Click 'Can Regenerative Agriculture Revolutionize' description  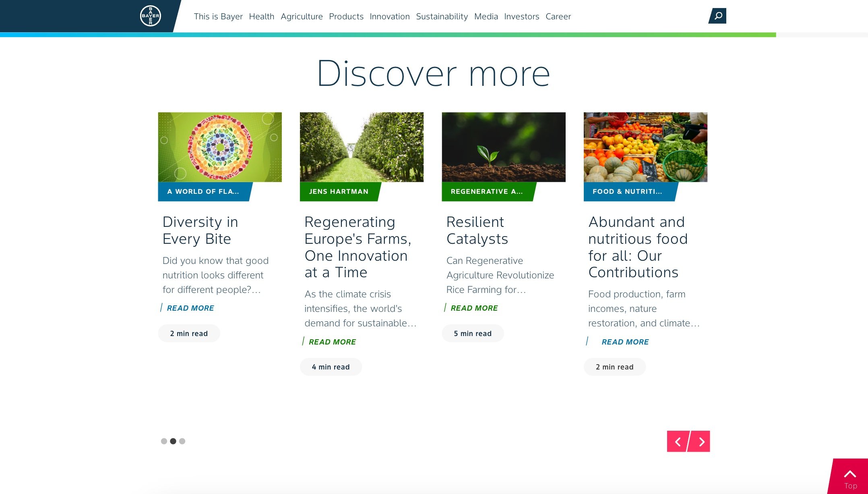500,275
